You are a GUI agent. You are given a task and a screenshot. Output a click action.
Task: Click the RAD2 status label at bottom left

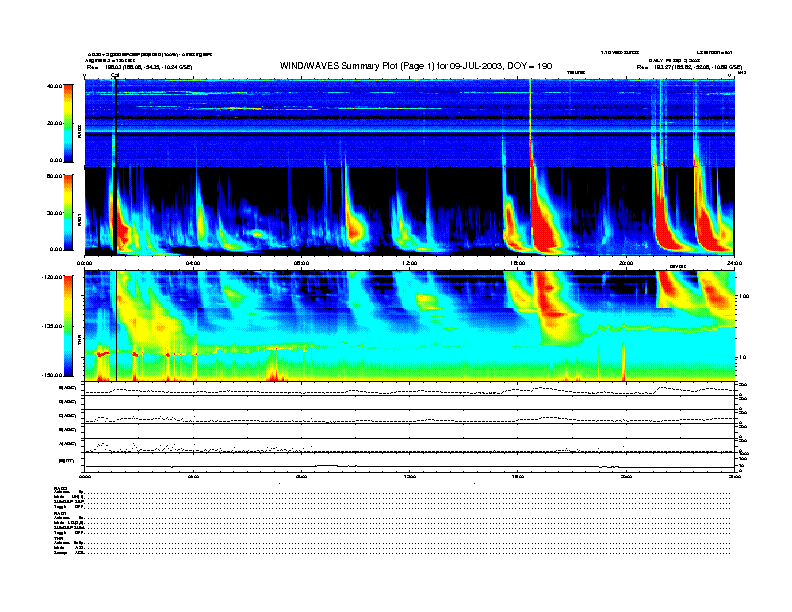tap(60, 488)
